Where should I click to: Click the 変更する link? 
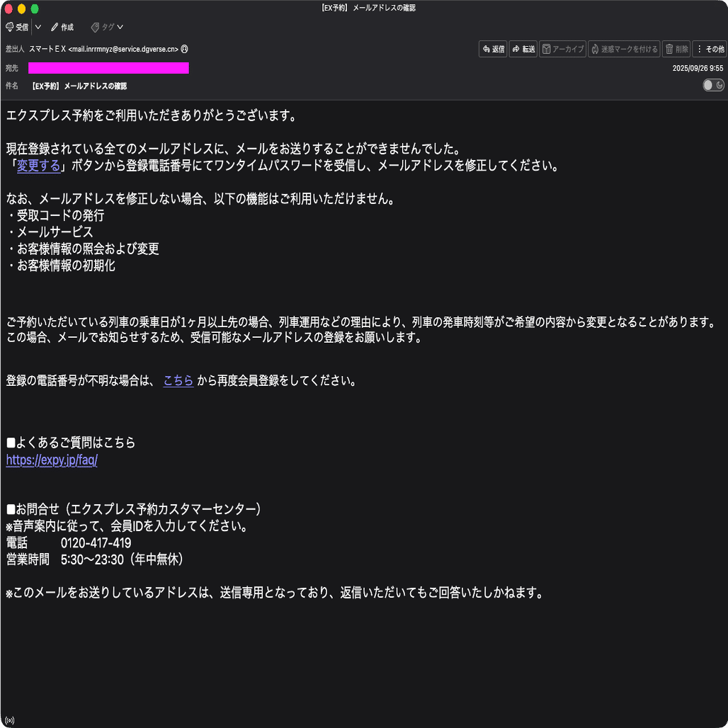tap(38, 165)
